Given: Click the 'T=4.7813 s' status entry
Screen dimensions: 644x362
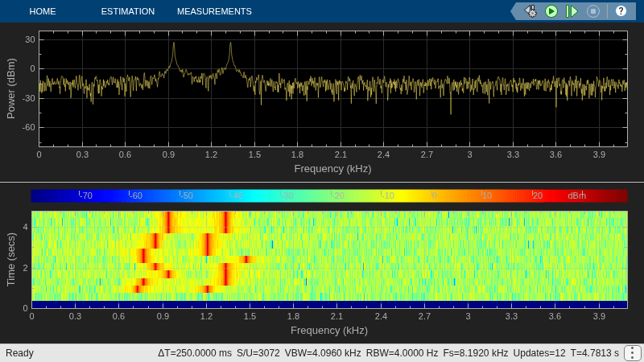Looking at the screenshot, I should pos(595,353).
